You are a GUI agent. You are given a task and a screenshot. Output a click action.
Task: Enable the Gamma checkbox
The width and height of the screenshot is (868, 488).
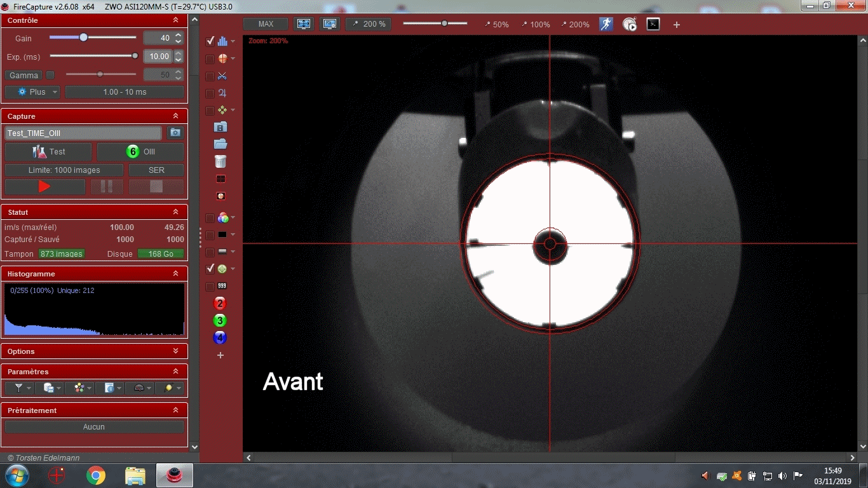point(50,75)
